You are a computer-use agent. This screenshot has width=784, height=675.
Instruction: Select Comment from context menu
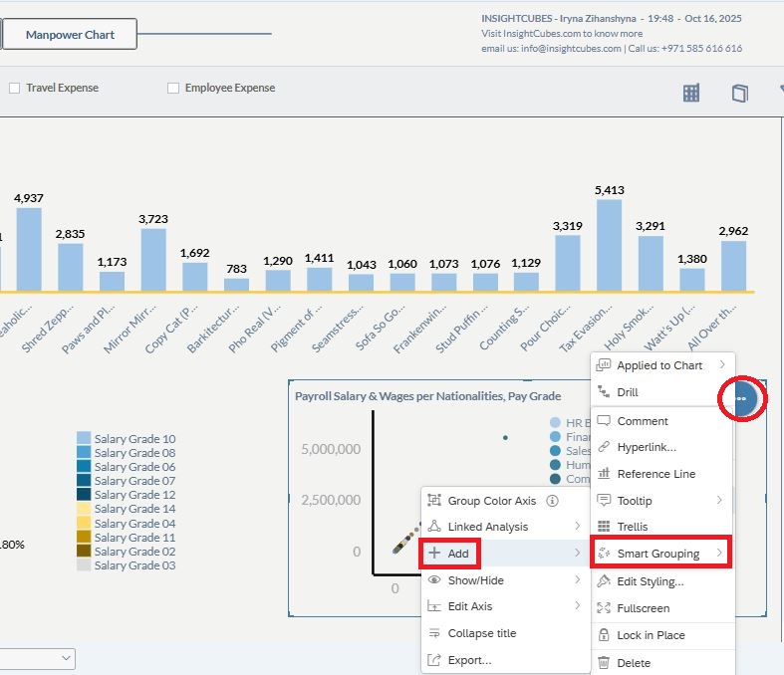click(x=642, y=421)
